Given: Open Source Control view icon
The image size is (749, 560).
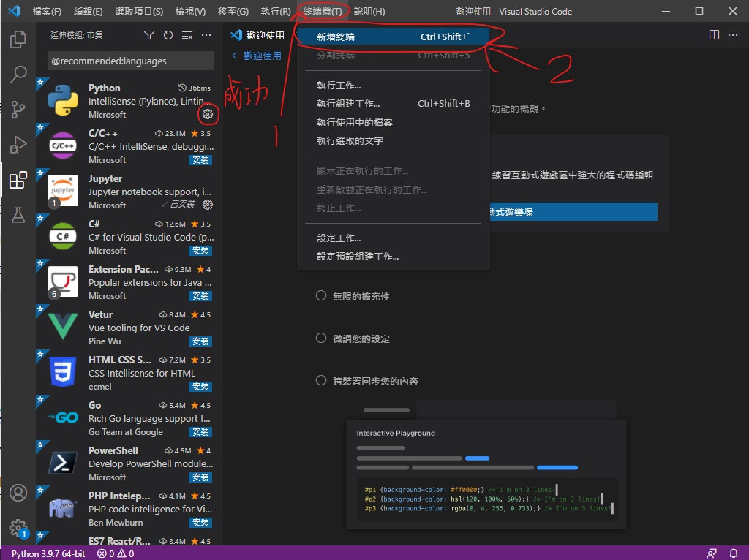Looking at the screenshot, I should (18, 110).
